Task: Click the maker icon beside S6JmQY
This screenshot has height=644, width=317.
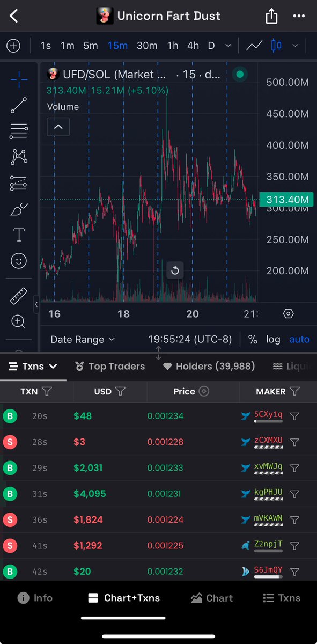Action: (246, 572)
